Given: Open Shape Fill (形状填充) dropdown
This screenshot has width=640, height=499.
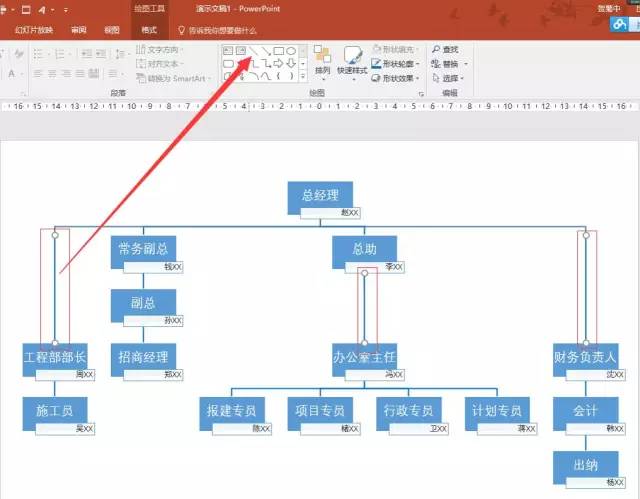Looking at the screenshot, I should 395,49.
